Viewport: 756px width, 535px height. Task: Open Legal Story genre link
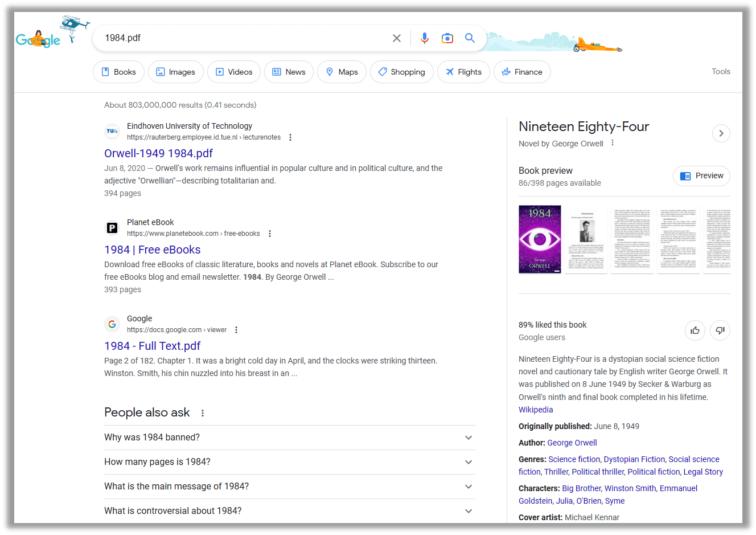pos(703,472)
